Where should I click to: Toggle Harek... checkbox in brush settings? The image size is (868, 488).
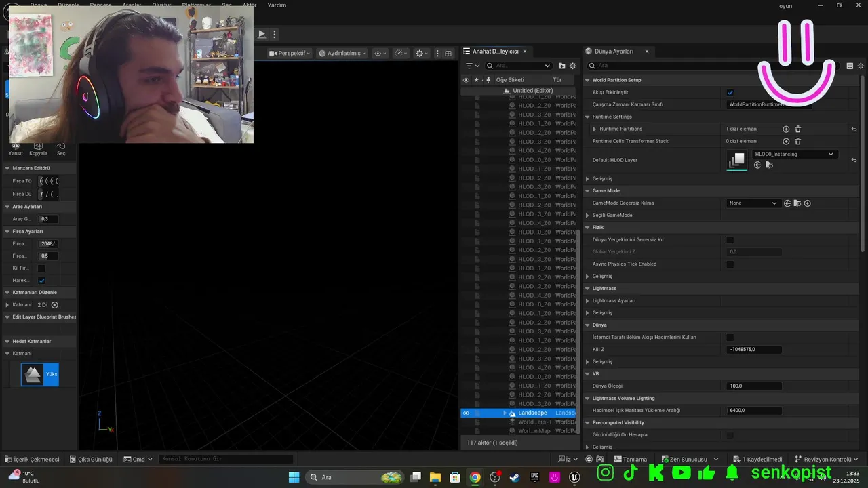coord(41,281)
